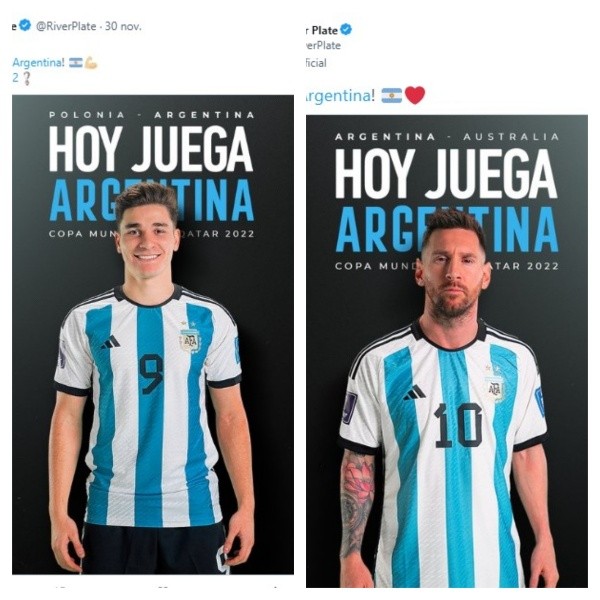
Task: Open the 'erPlate' handle in right tweet
Action: (x=323, y=46)
